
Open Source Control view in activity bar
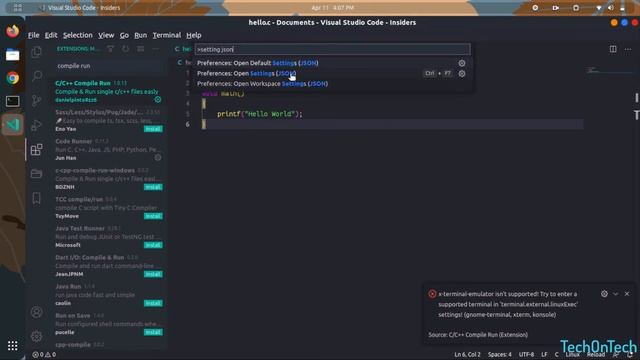click(36, 100)
